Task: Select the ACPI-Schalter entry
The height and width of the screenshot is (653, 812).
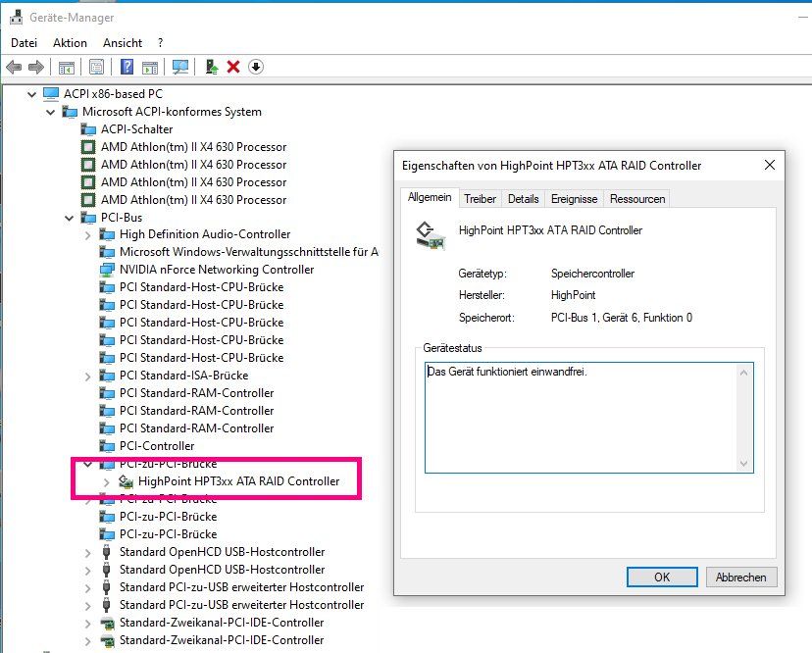Action: 136,129
